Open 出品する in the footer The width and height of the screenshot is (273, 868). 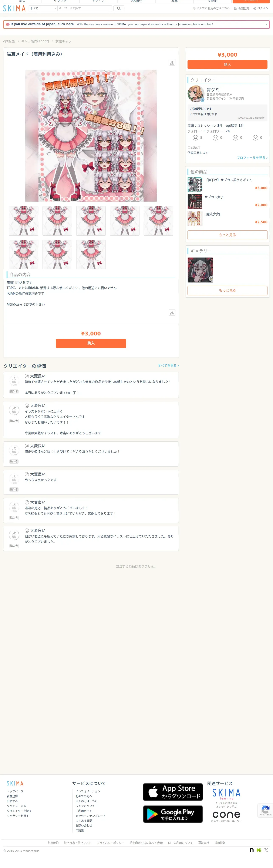click(x=12, y=801)
